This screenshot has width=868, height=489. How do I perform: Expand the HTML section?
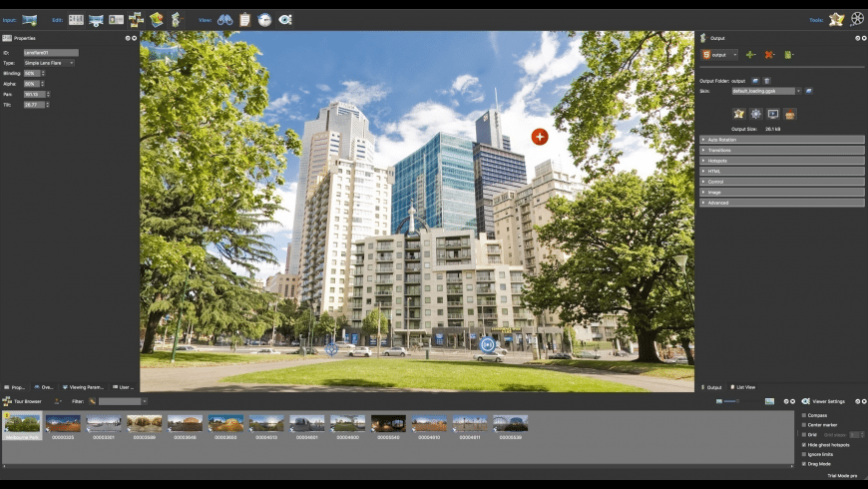[x=781, y=171]
